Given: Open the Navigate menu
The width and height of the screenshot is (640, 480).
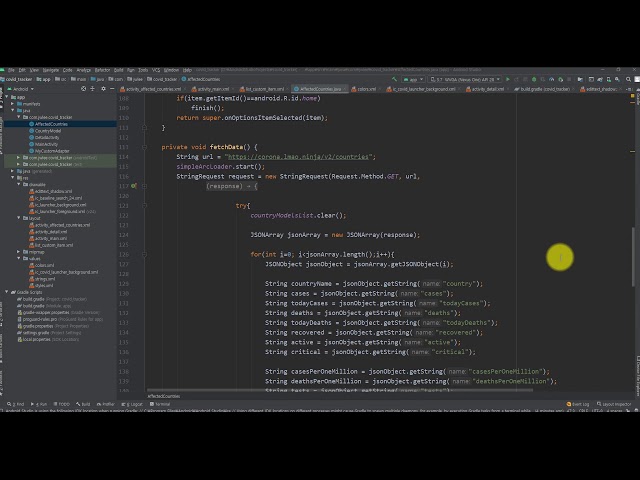Looking at the screenshot, I should pos(51,70).
